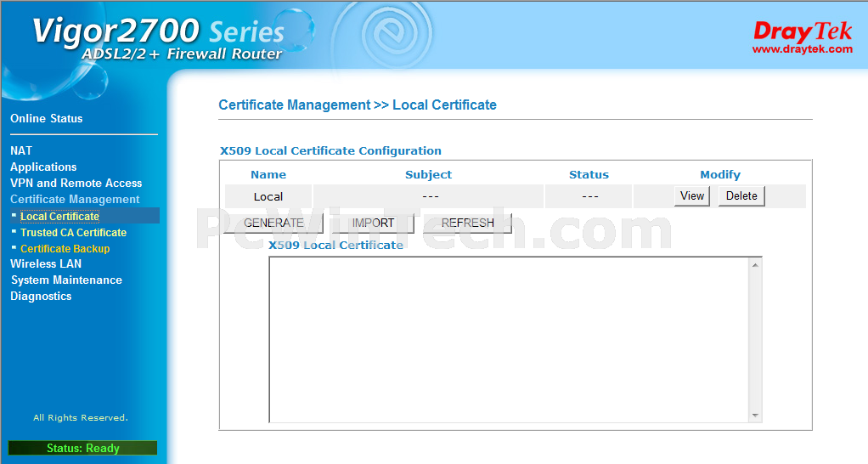Screen dimensions: 868x464
Task: Open the Applications menu
Action: (43, 167)
